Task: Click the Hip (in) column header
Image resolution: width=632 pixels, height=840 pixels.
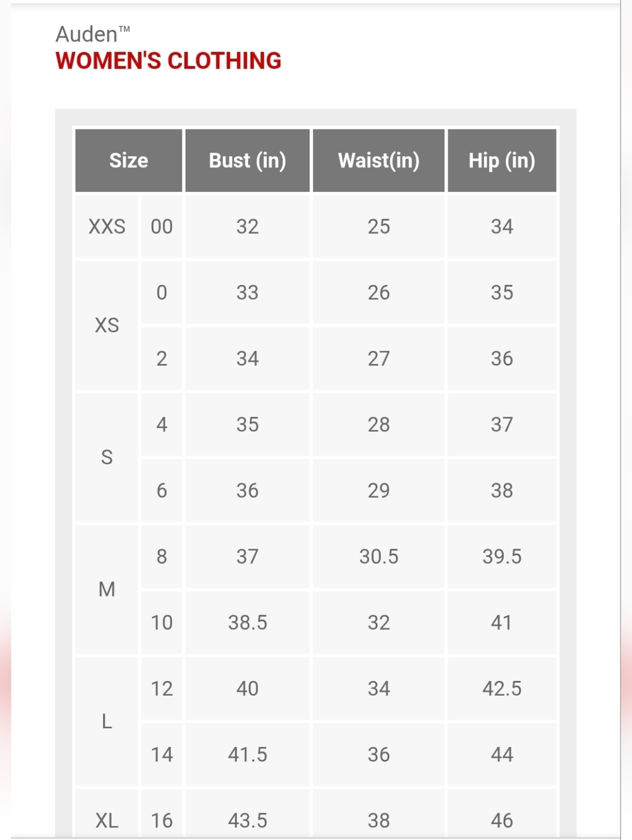Action: (502, 160)
